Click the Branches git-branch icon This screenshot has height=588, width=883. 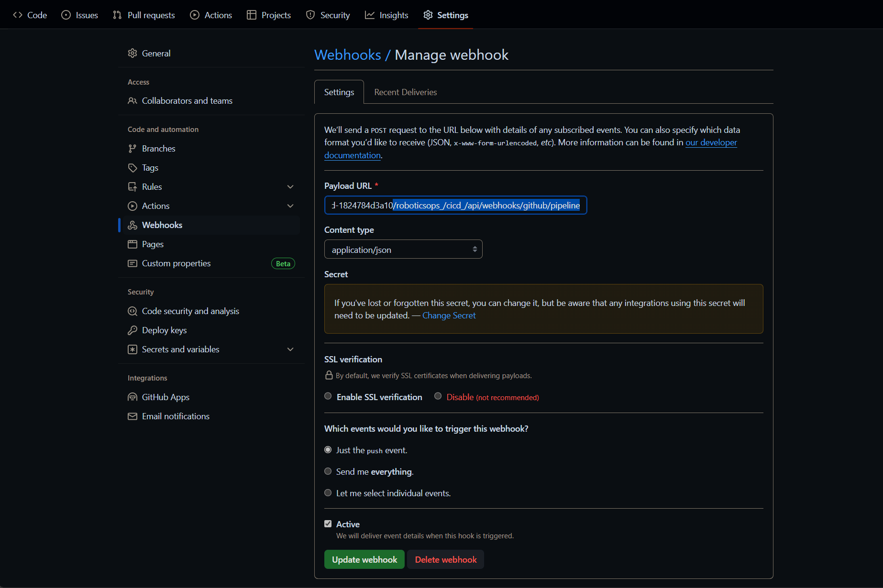132,149
